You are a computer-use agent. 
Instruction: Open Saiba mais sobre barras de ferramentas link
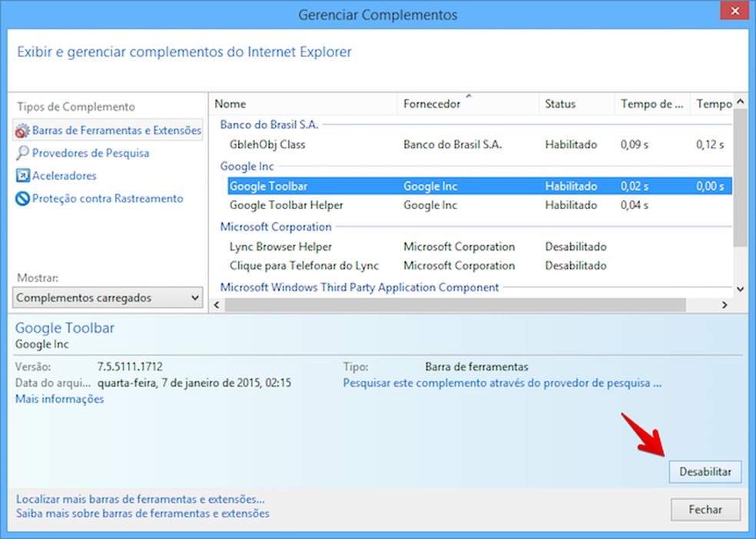point(143,514)
